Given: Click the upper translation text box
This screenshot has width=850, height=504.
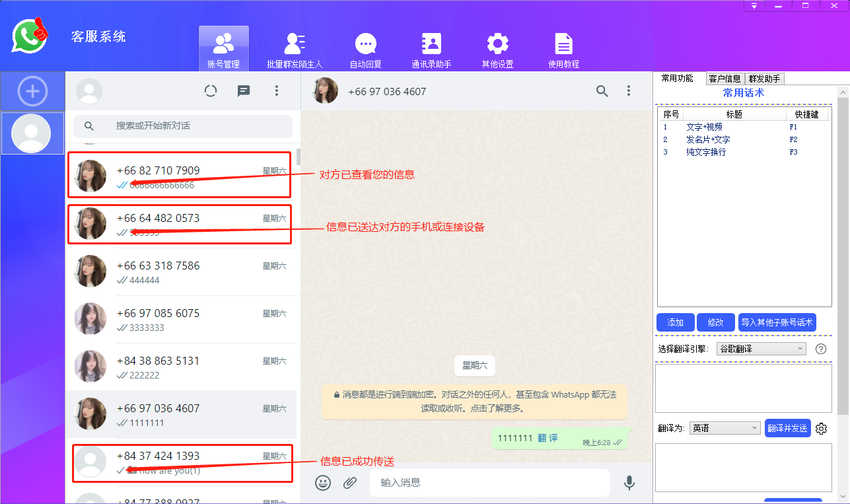Looking at the screenshot, I should tap(744, 388).
